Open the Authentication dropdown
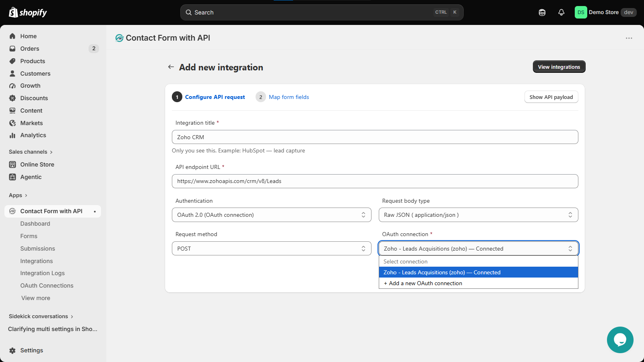The width and height of the screenshot is (644, 362). click(272, 215)
